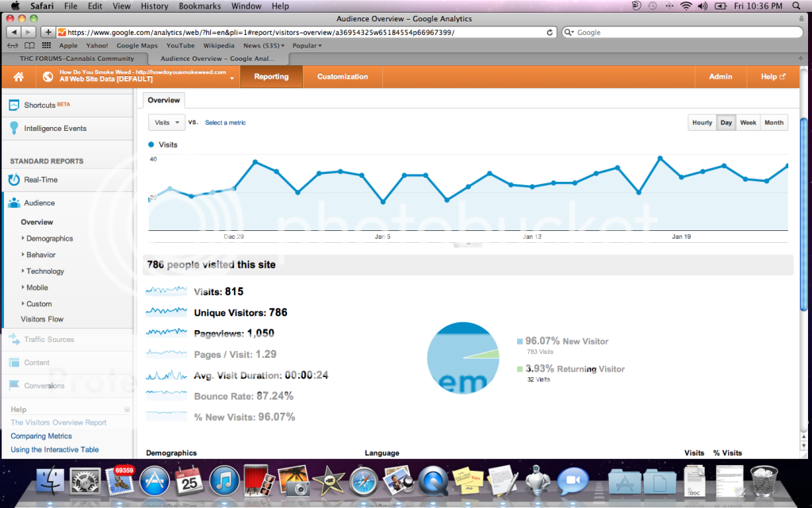
Task: Open Finder from the dock
Action: coord(50,480)
